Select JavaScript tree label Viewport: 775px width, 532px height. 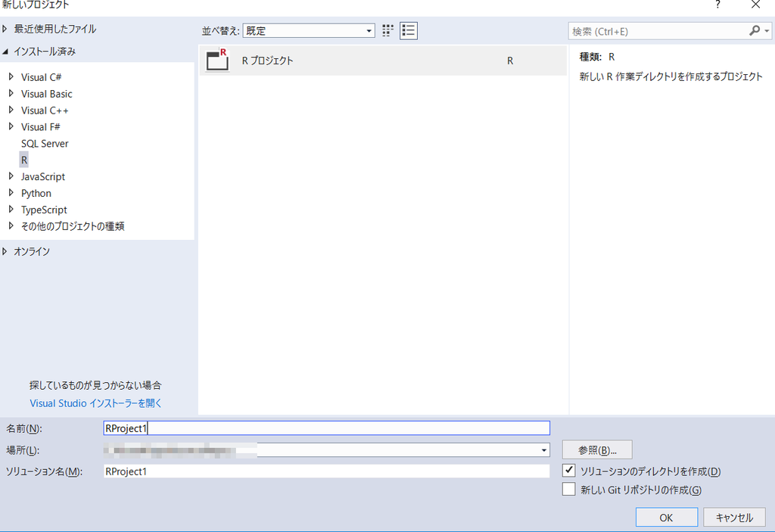pos(43,176)
